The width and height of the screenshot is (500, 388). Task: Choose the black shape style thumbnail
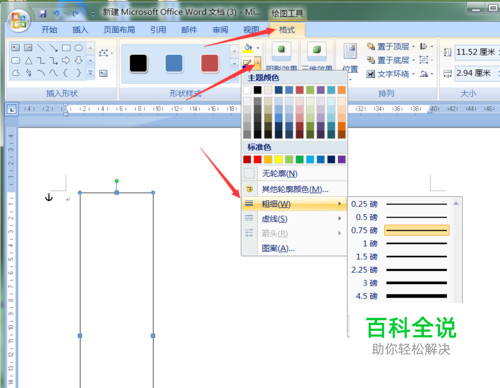point(138,63)
